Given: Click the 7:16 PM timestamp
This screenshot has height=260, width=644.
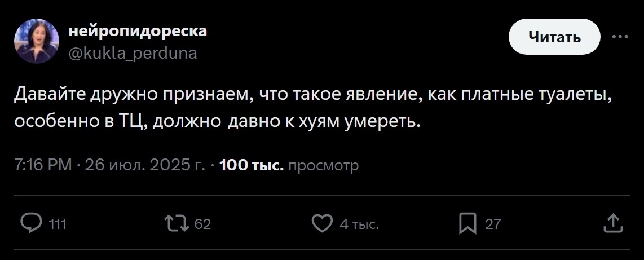Looking at the screenshot, I should [x=43, y=165].
